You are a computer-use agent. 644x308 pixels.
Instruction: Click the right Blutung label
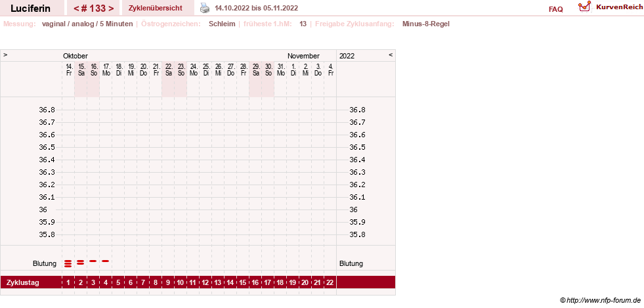click(x=351, y=263)
